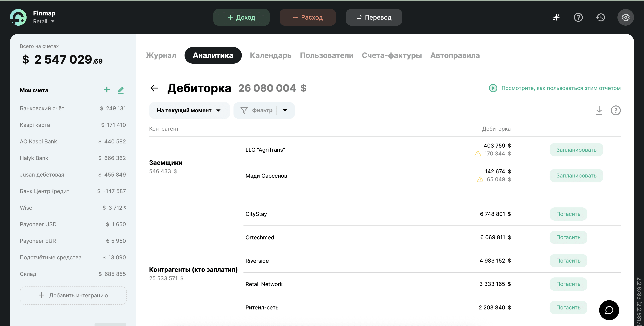Select the АО Kaspi Bank account
The image size is (644, 326).
click(x=73, y=141)
